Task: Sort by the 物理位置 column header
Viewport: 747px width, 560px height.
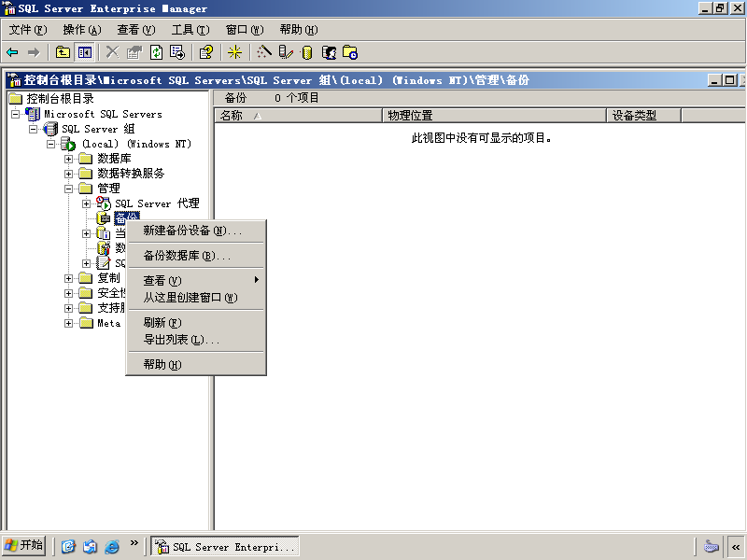Action: (494, 115)
